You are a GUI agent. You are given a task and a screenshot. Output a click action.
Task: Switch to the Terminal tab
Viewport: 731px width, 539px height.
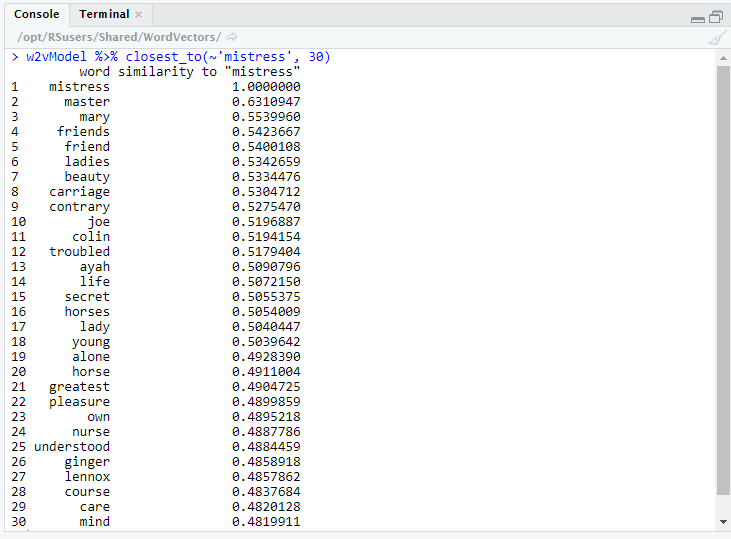click(104, 15)
